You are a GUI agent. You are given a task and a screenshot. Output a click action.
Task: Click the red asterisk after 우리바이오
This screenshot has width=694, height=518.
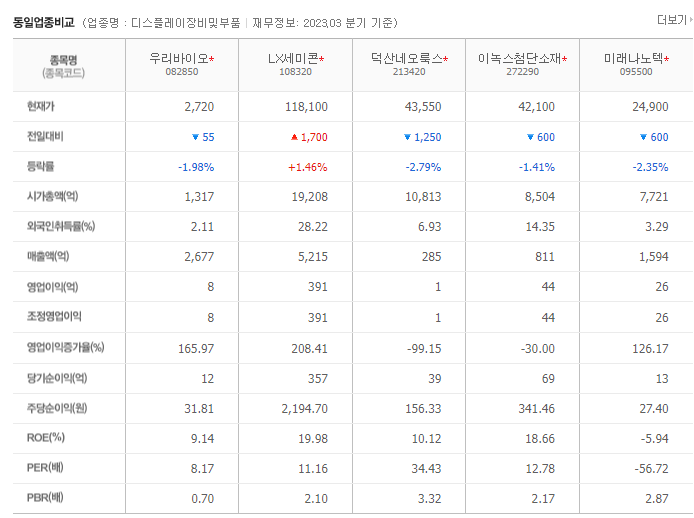[212, 59]
